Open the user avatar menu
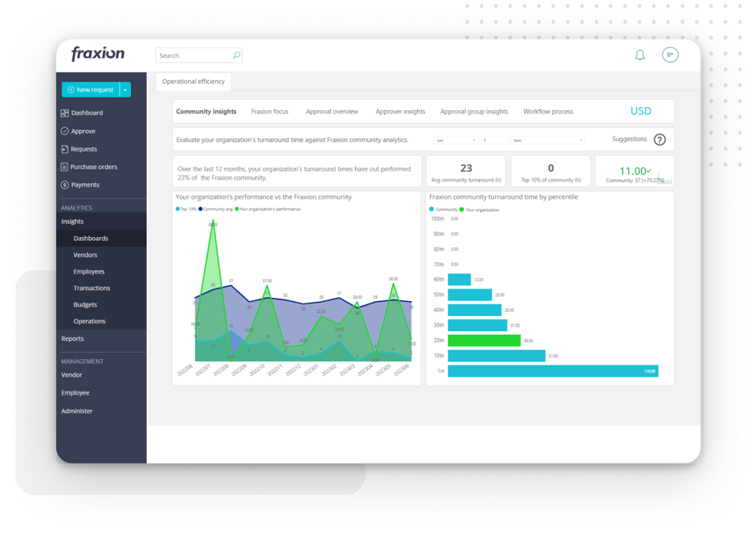The image size is (756, 535). (670, 54)
